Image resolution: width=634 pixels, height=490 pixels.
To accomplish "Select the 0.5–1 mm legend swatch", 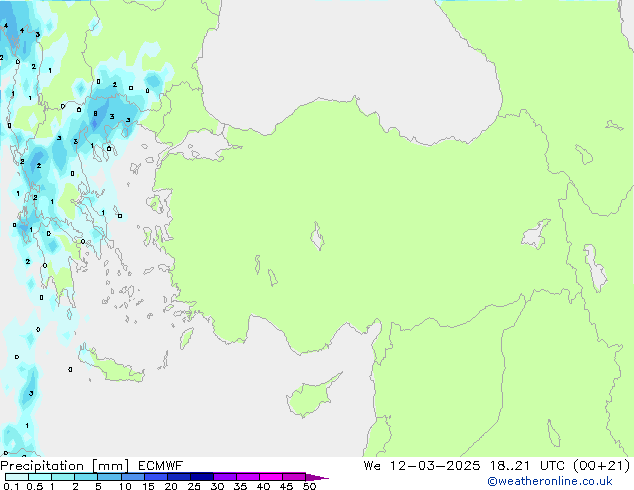I will coord(40,477).
